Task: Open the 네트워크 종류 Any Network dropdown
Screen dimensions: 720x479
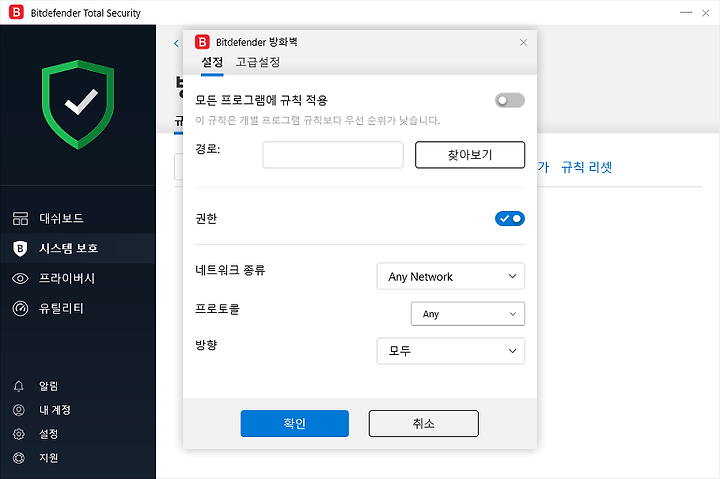Action: [x=450, y=276]
